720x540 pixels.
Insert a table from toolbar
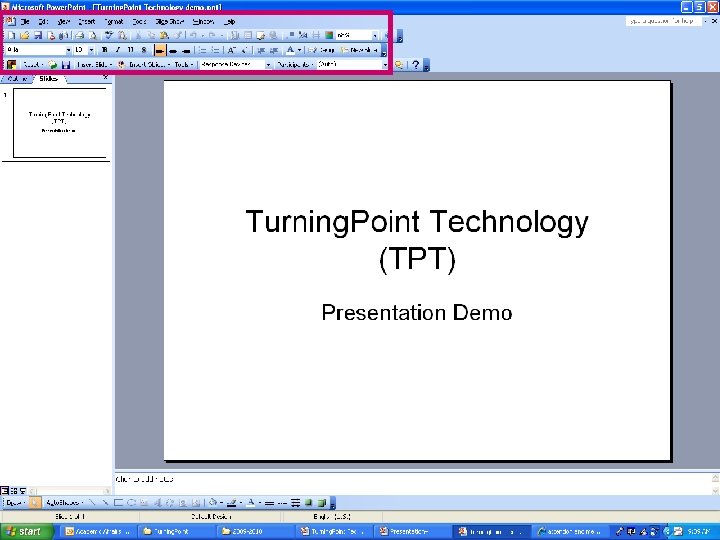coord(248,35)
